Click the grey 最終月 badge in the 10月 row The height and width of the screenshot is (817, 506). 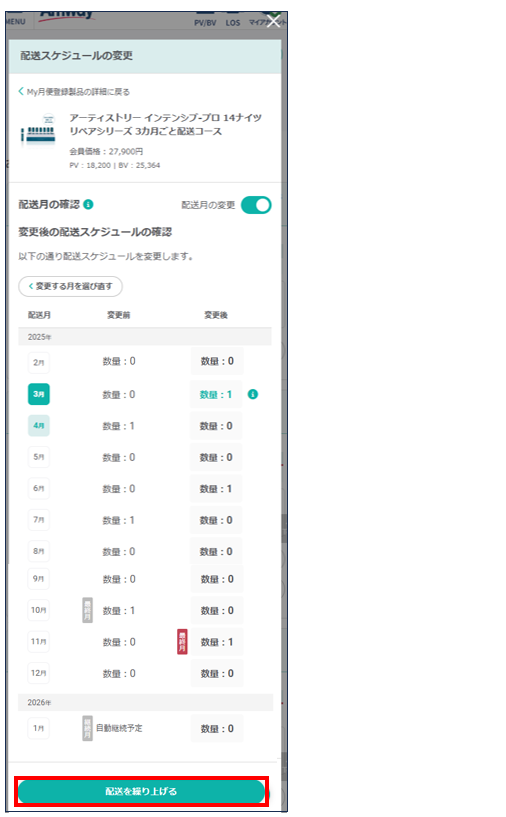tap(87, 610)
